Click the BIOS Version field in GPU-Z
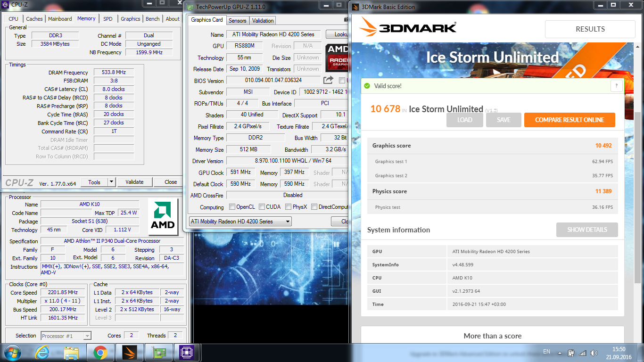Screen dimensions: 644x362 click(x=273, y=80)
